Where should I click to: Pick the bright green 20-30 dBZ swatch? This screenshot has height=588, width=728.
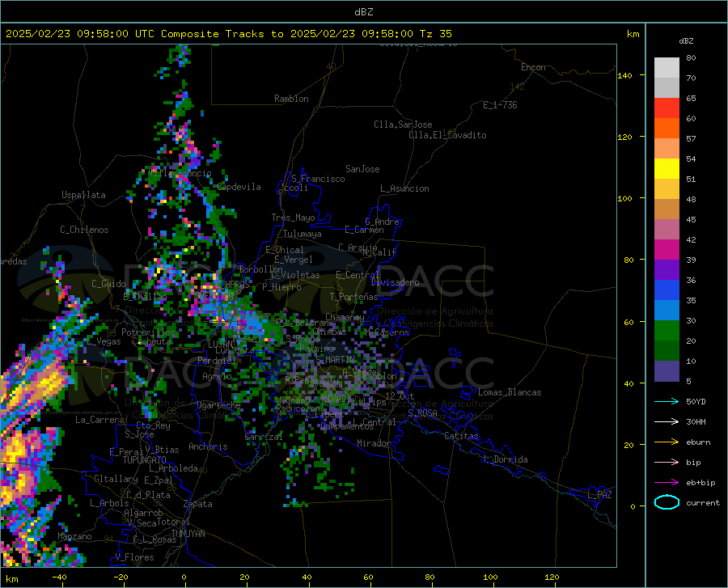667,331
